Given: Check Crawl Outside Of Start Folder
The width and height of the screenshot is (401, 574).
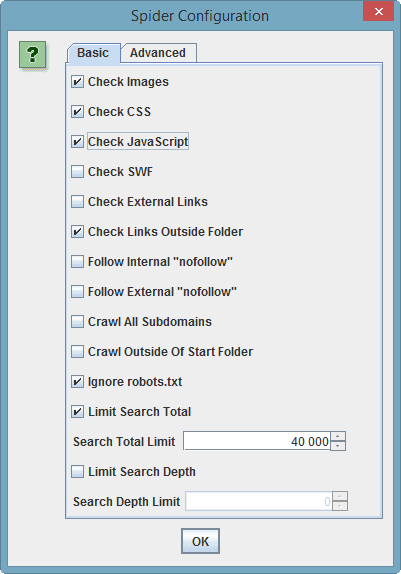Looking at the screenshot, I should click(x=77, y=352).
